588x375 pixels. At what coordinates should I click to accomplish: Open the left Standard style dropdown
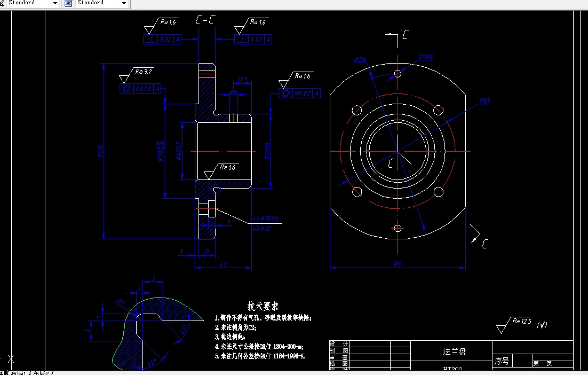tap(55, 3)
